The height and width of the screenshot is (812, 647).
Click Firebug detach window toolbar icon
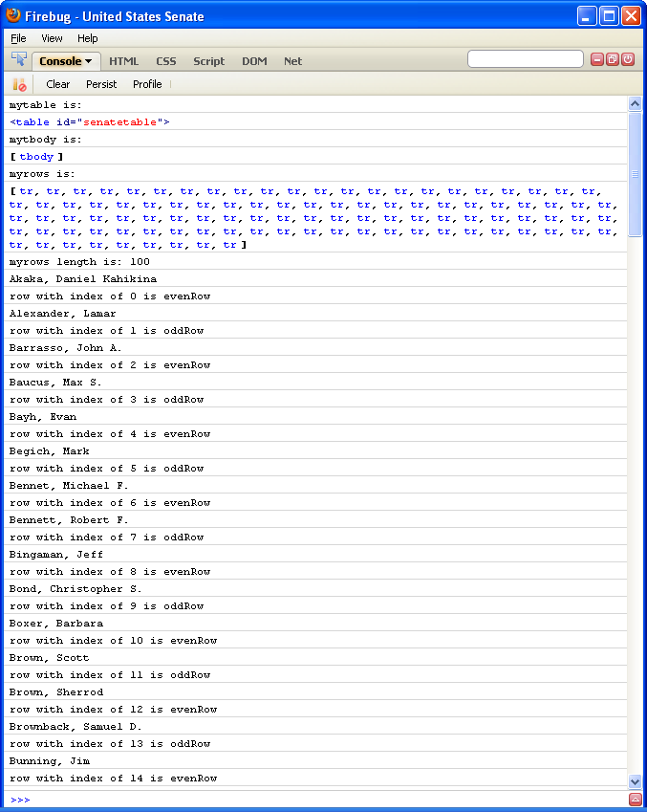click(x=613, y=59)
